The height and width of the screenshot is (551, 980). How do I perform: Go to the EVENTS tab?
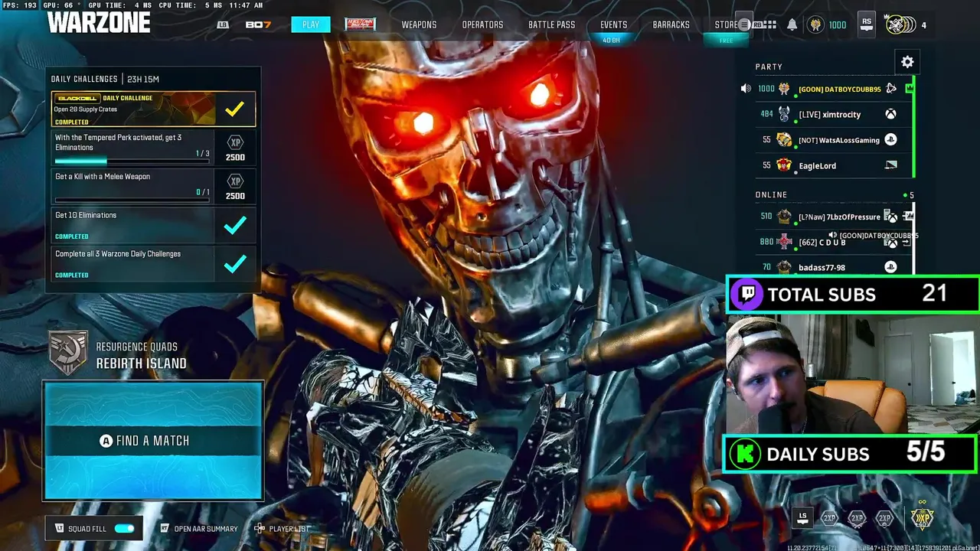pos(613,24)
